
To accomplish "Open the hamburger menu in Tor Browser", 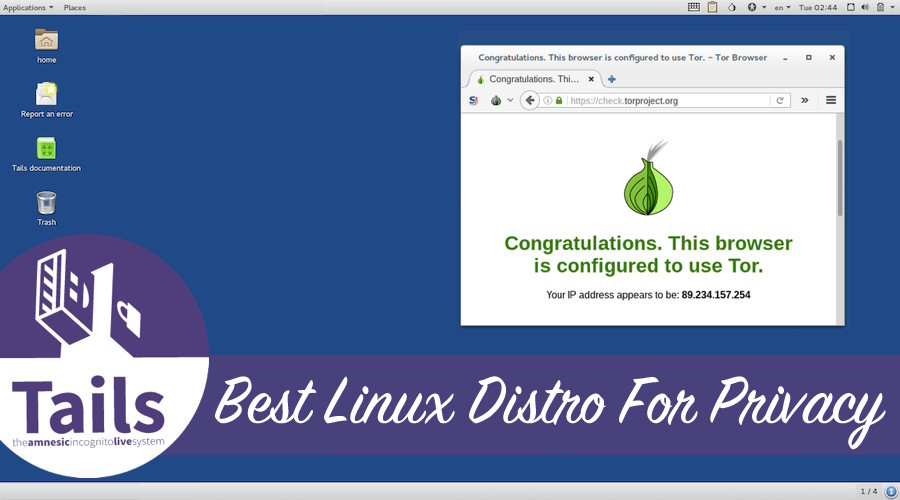I will [x=831, y=100].
